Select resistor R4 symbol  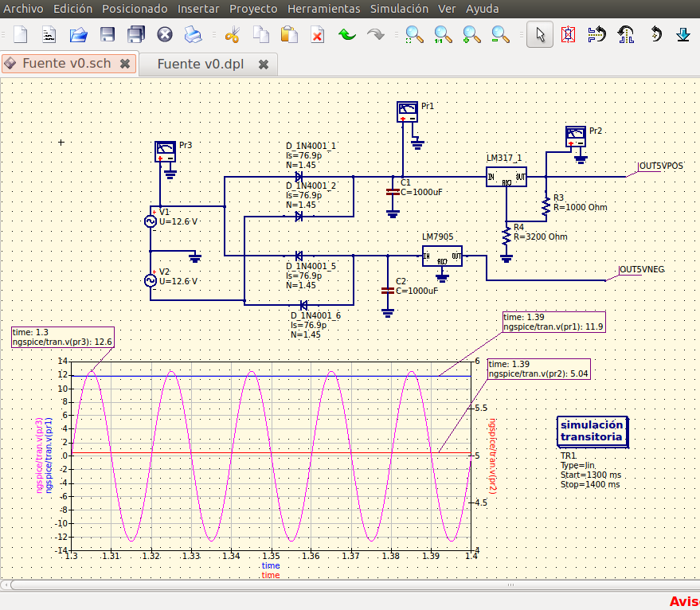pyautogui.click(x=506, y=237)
